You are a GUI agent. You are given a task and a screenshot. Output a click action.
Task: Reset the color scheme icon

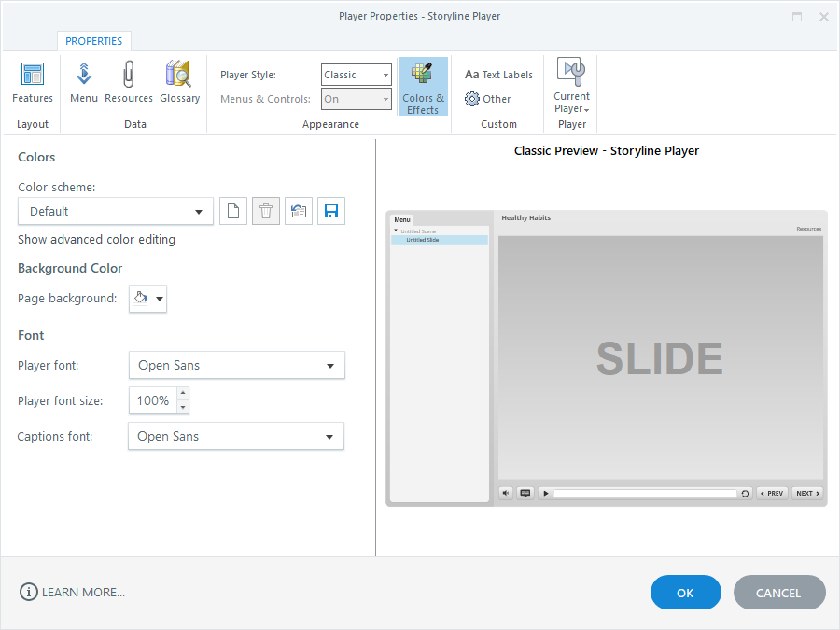click(299, 211)
